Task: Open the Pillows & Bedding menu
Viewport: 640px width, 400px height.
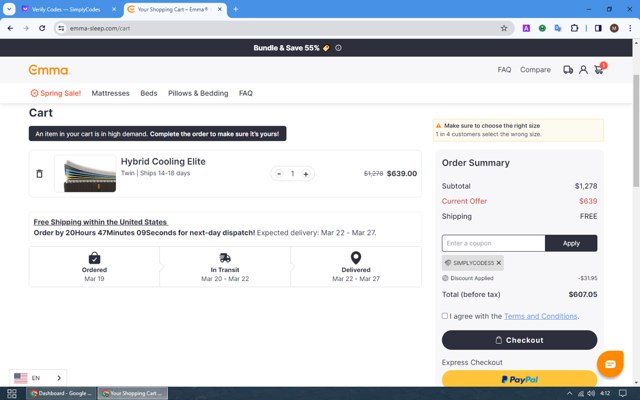Action: 198,93
